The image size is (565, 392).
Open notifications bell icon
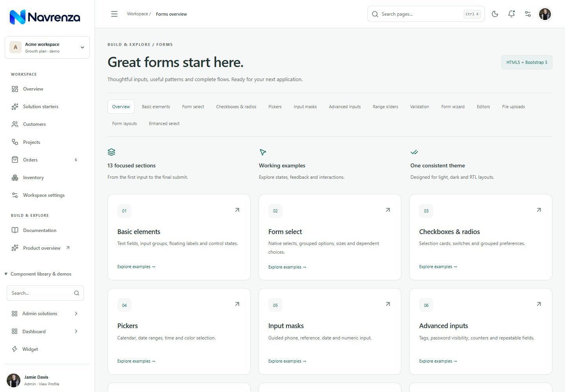(x=511, y=14)
